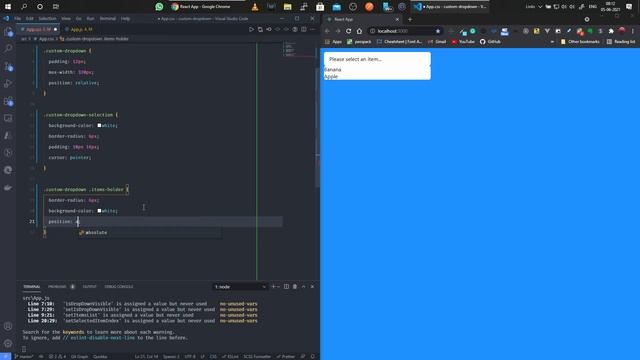640x360 pixels.
Task: Open 'Please select an item...' dropdown
Action: pos(377,59)
